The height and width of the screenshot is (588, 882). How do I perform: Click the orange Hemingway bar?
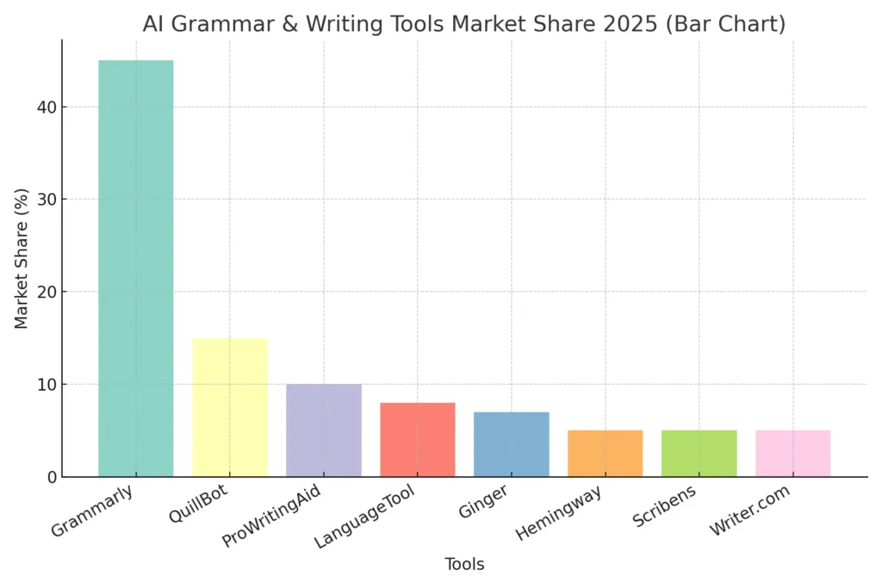[606, 454]
